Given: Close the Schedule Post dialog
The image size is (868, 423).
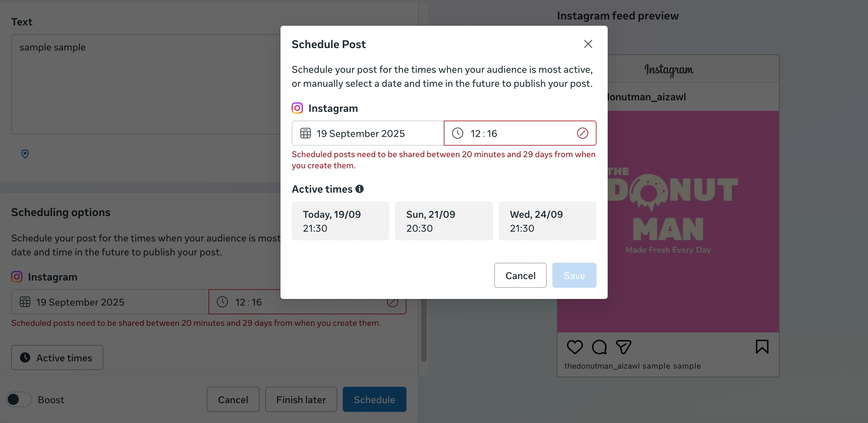Looking at the screenshot, I should pyautogui.click(x=588, y=44).
